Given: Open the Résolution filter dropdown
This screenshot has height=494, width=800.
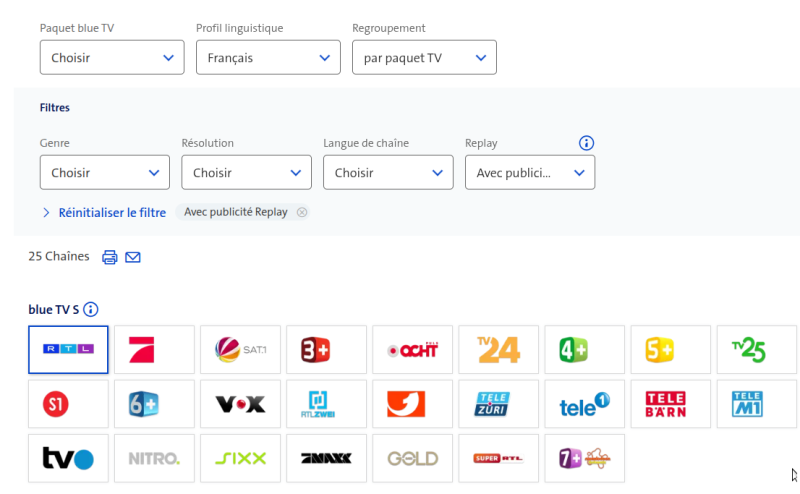Looking at the screenshot, I should click(246, 173).
